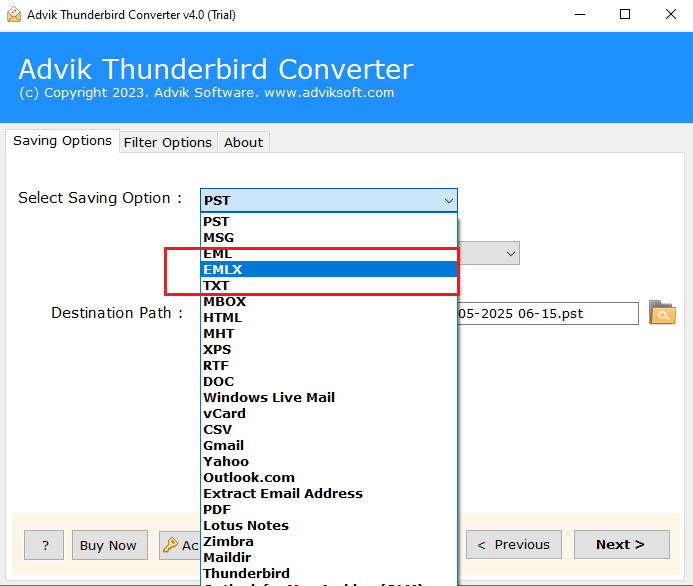
Task: Pick CSV saving option
Action: click(329, 430)
